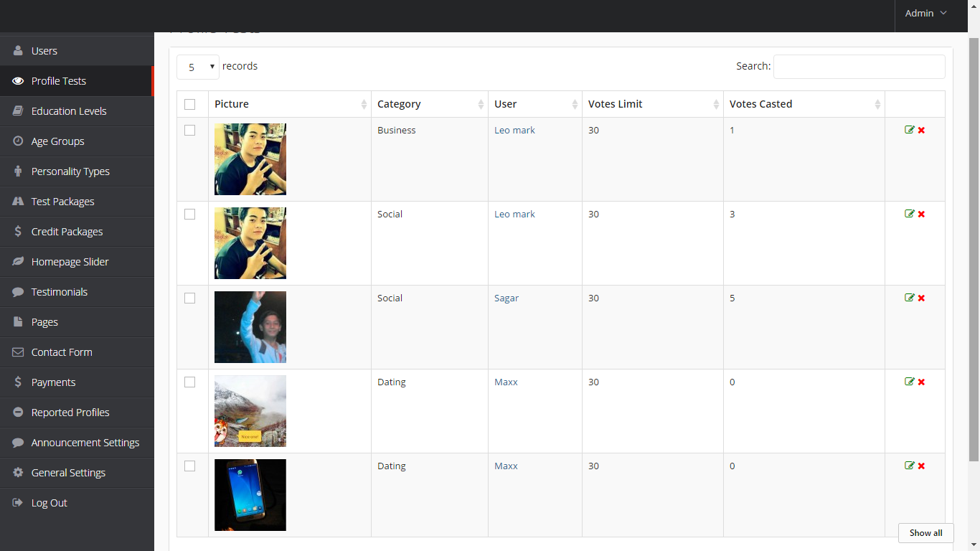Open the Test Packages menu item
The width and height of the screenshot is (980, 551).
point(77,202)
